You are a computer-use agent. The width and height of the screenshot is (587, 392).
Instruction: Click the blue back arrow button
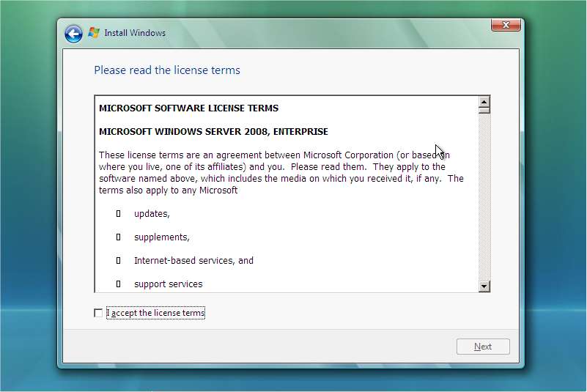pos(73,33)
